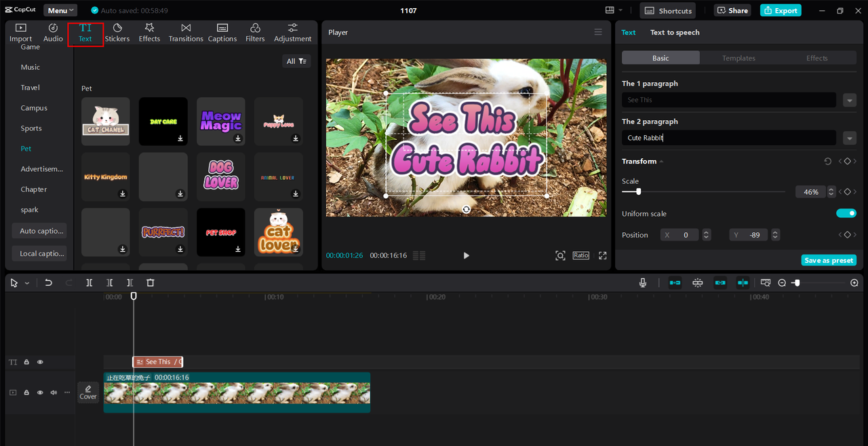This screenshot has height=446, width=868.
Task: Click the Local captions button
Action: (39, 253)
